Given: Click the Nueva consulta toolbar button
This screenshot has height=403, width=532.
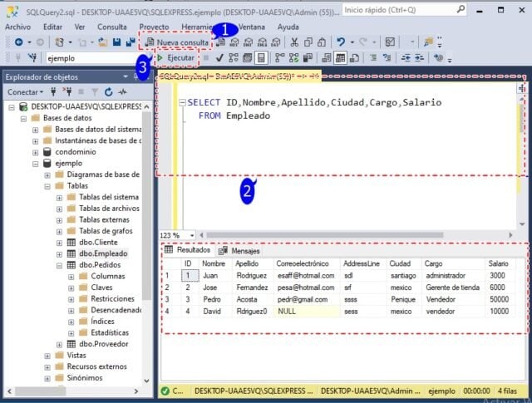Looking at the screenshot, I should [x=178, y=42].
